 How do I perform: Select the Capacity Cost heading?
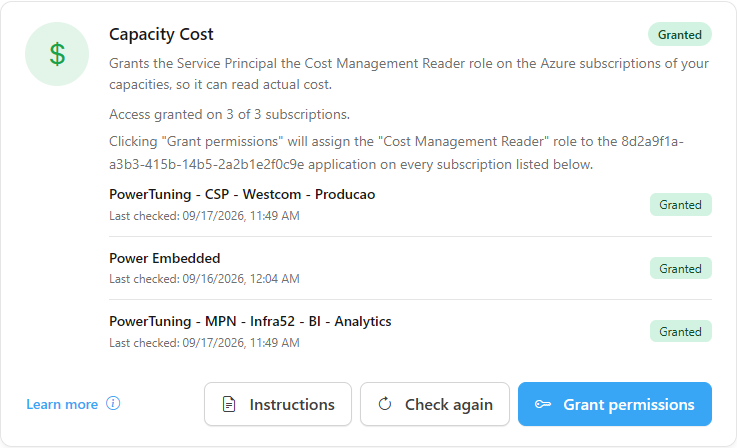pyautogui.click(x=161, y=34)
